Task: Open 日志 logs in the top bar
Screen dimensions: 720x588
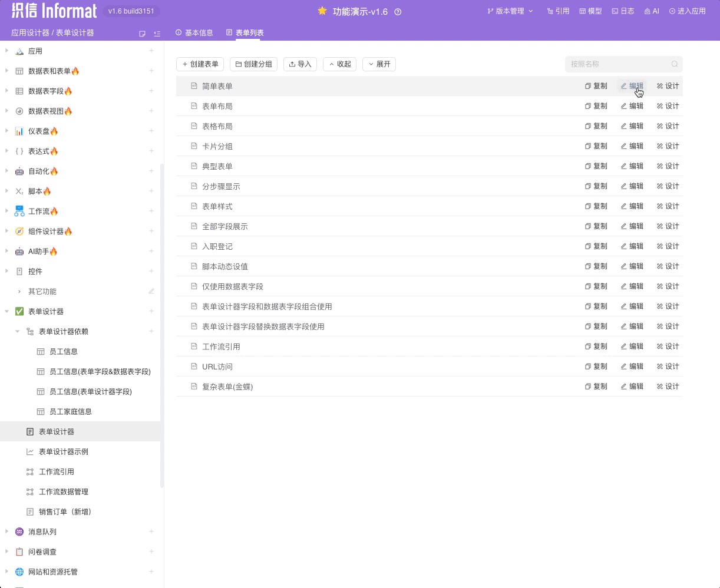Action: 623,11
